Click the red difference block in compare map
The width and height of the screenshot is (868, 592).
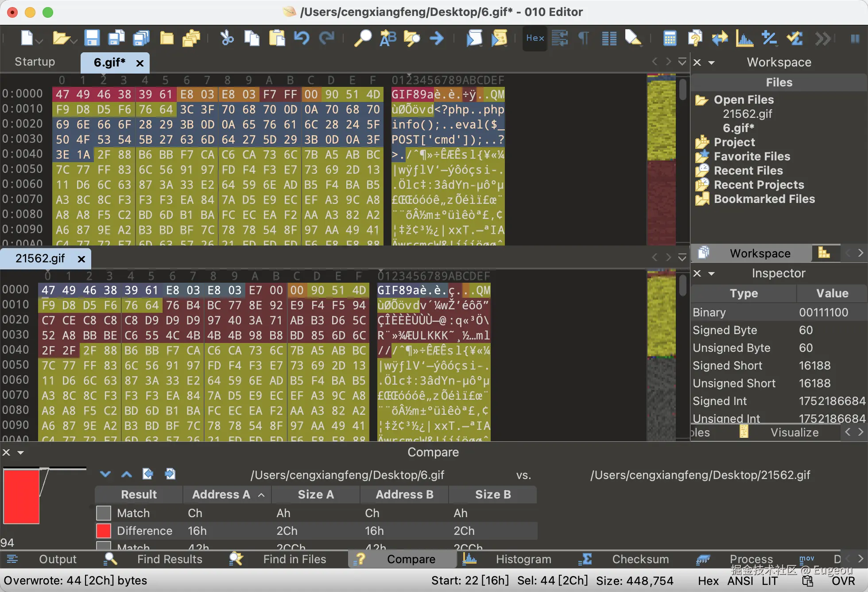(x=21, y=496)
